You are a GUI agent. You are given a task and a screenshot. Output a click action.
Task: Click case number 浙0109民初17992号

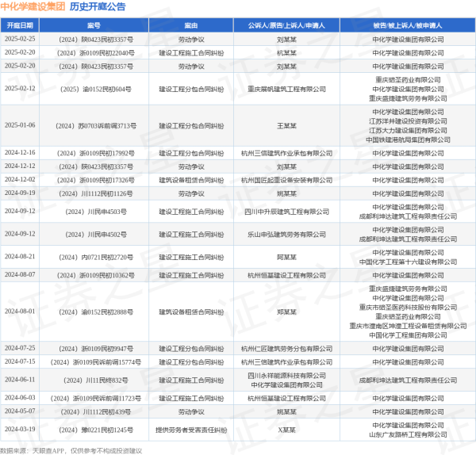click(x=96, y=153)
